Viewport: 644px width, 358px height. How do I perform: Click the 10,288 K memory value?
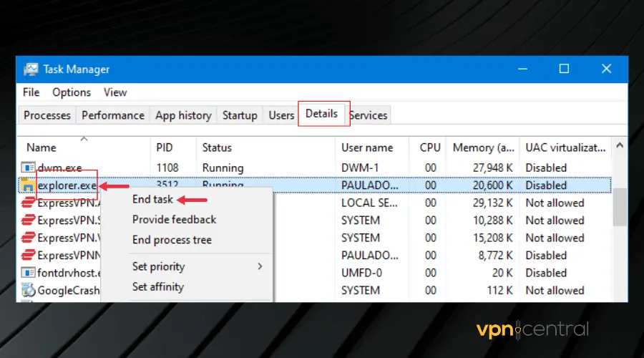pyautogui.click(x=492, y=221)
